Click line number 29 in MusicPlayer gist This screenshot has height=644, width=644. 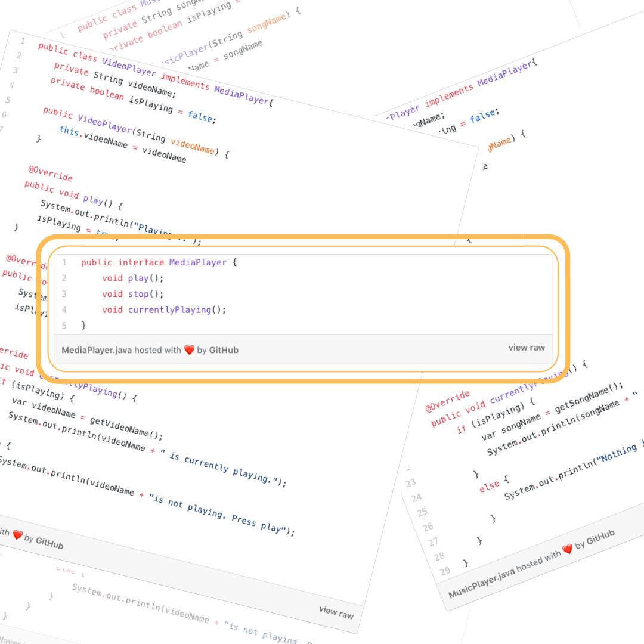(445, 571)
